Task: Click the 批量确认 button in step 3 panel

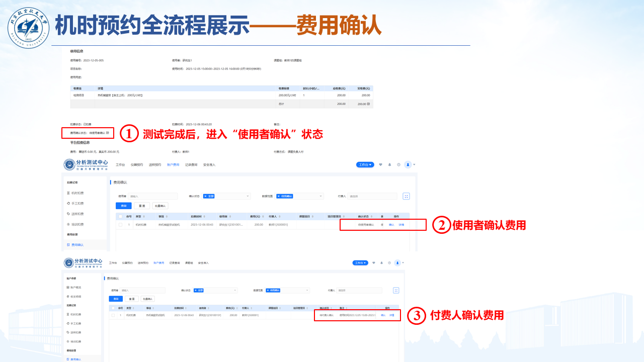Action: click(x=148, y=299)
